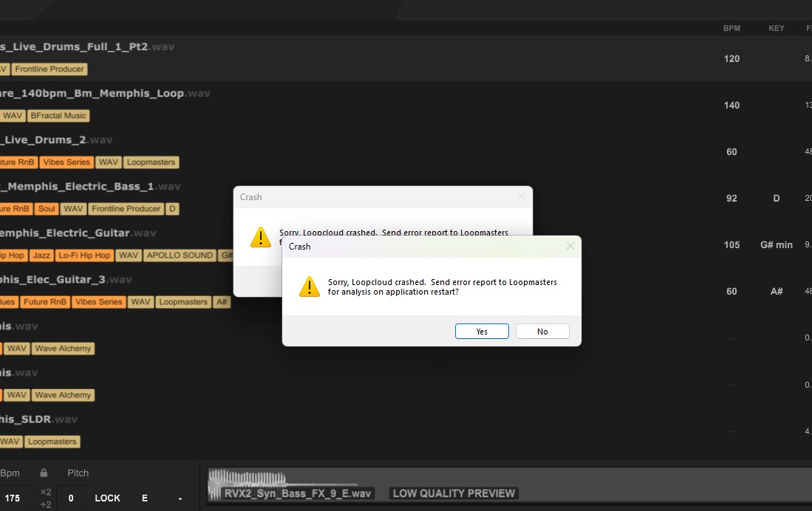
Task: Toggle the Bpm lock padlock icon
Action: click(44, 473)
